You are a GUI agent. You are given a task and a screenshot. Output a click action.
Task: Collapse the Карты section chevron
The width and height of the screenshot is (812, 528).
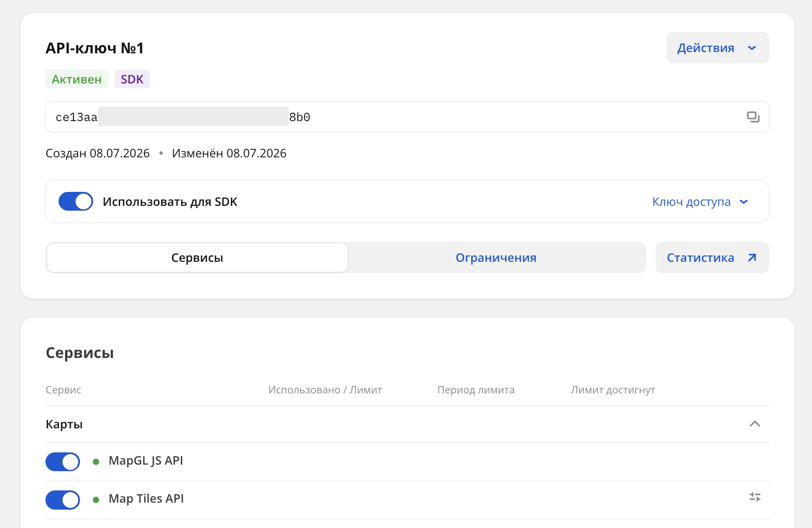point(755,424)
